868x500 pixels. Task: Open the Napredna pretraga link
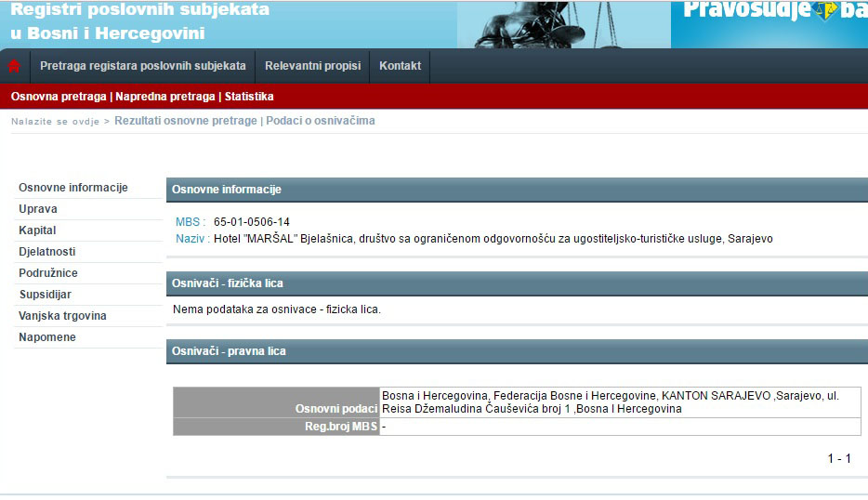tap(164, 97)
